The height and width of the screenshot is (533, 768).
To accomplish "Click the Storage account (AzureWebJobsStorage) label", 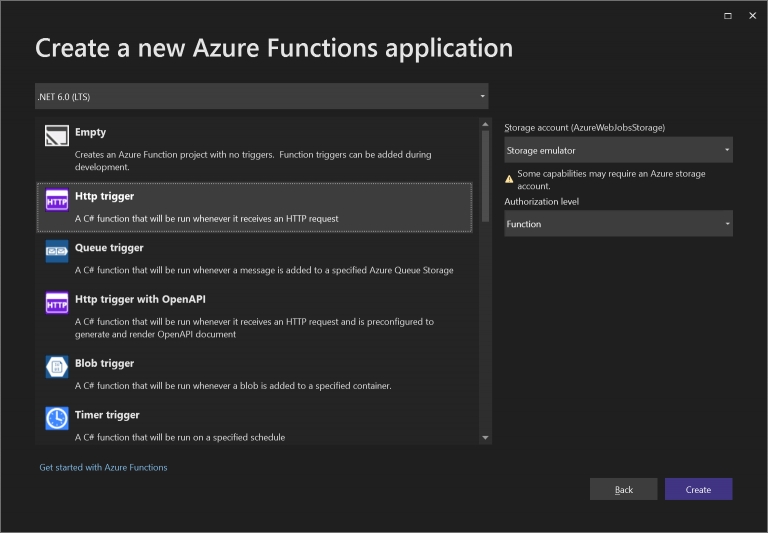I will (x=585, y=128).
